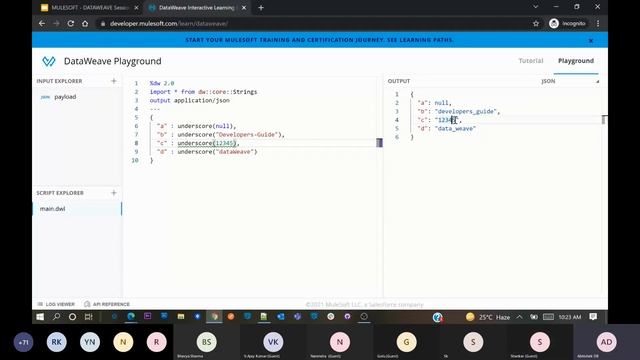The height and width of the screenshot is (360, 640).
Task: Click the Cortana circle icon
Action: pos(72,317)
